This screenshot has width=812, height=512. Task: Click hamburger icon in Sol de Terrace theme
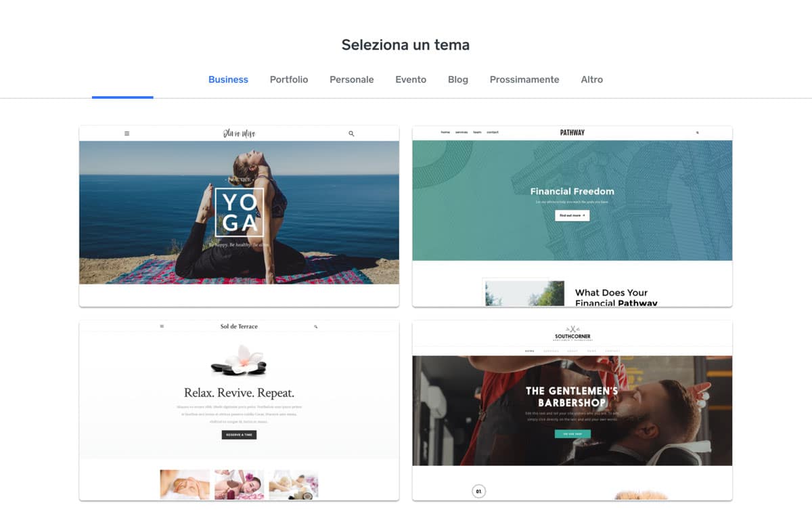click(x=162, y=326)
